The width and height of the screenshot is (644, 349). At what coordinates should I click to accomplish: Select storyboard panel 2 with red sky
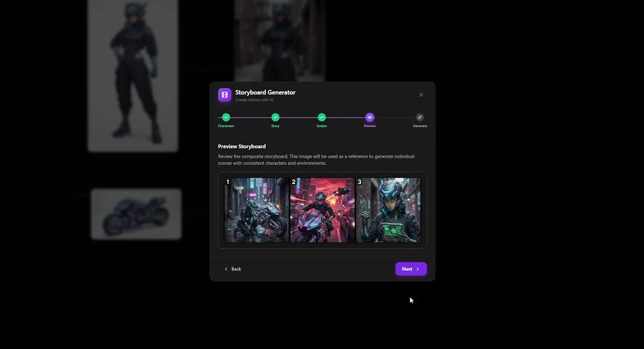322,210
